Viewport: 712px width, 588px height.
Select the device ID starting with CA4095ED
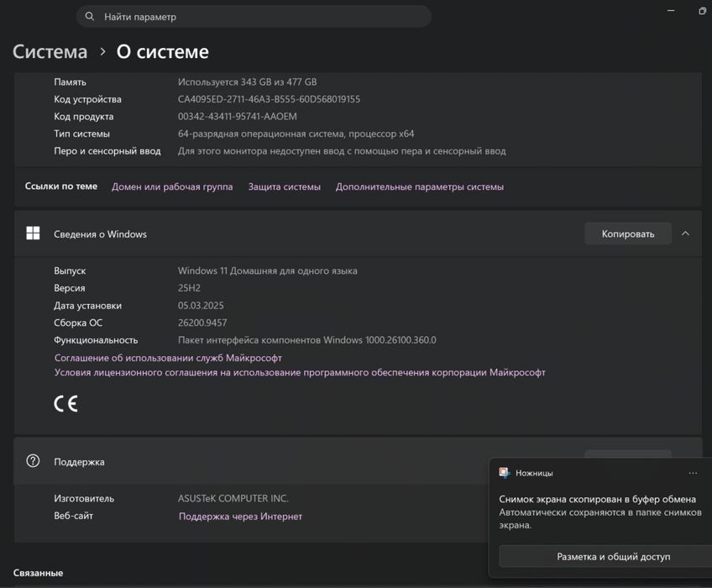[269, 99]
